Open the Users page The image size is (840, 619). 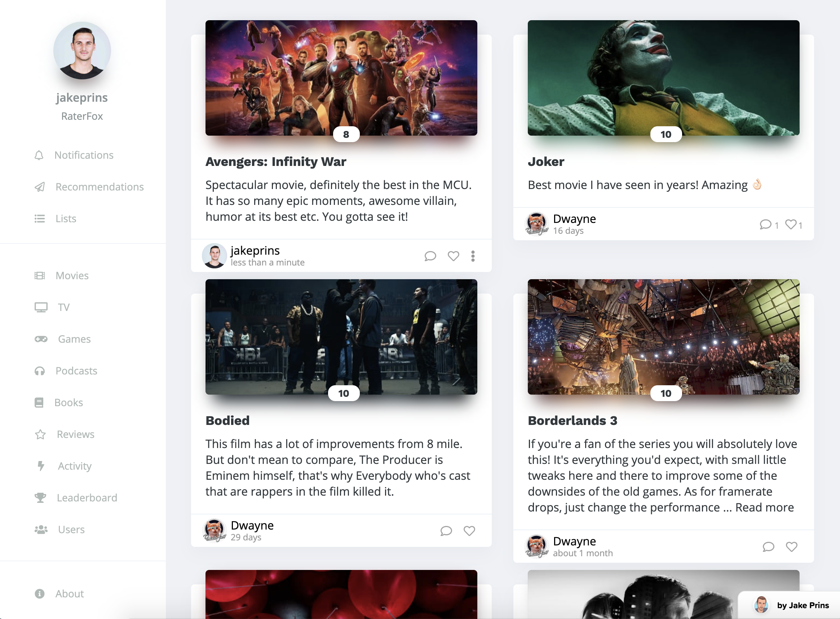click(x=71, y=530)
